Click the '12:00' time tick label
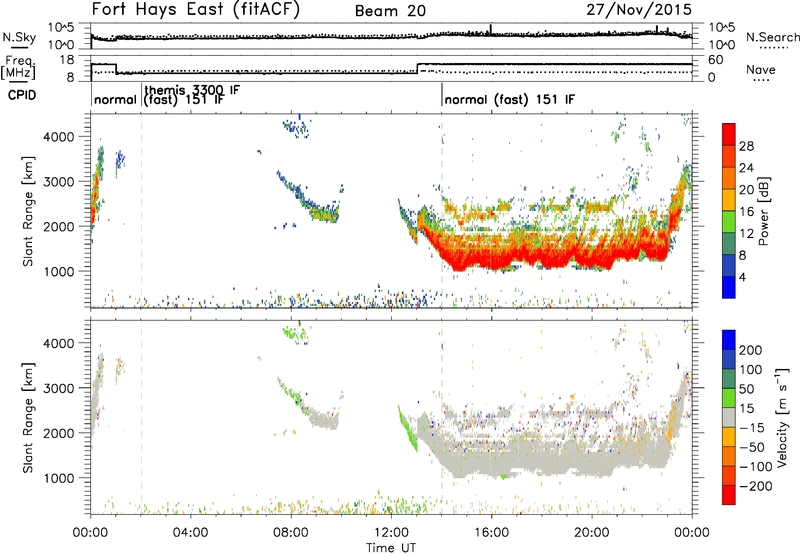Image resolution: width=800 pixels, height=554 pixels. pos(391,533)
